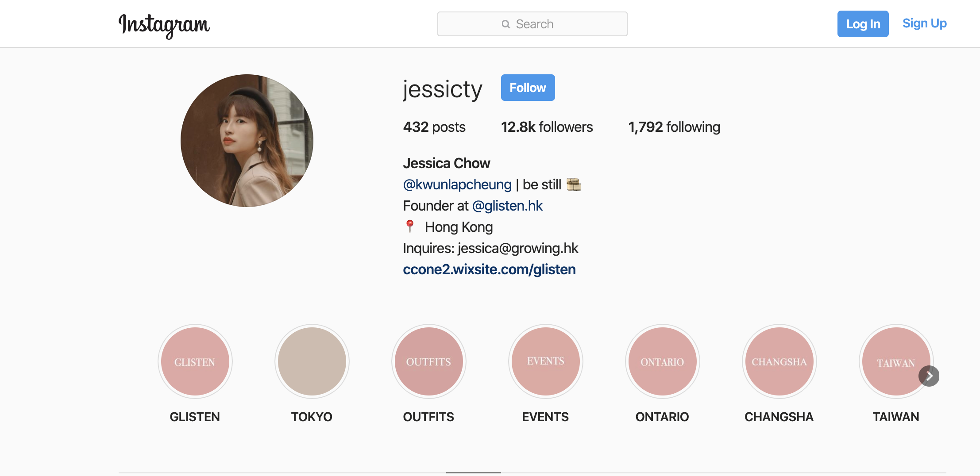The width and height of the screenshot is (980, 476).
Task: View the 12.8k followers list
Action: [x=547, y=127]
